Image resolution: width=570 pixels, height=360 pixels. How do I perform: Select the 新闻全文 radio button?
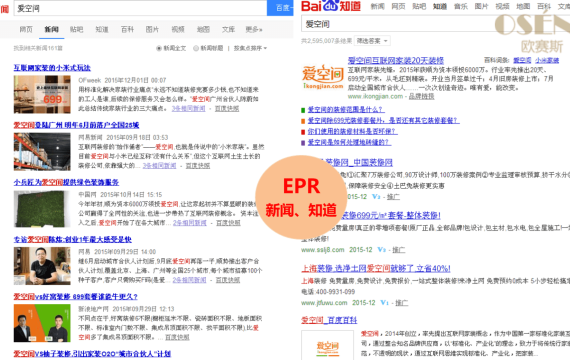(x=159, y=48)
